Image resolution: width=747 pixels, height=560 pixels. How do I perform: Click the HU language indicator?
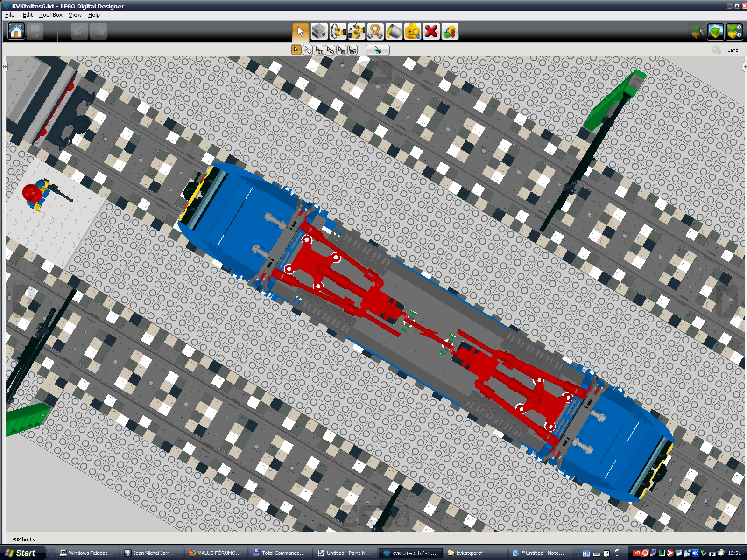point(586,553)
